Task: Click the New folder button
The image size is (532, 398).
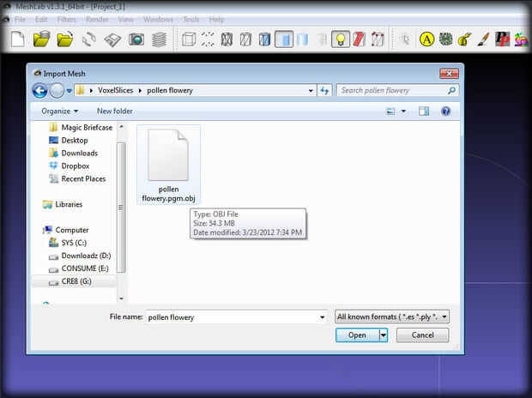Action: [x=115, y=111]
